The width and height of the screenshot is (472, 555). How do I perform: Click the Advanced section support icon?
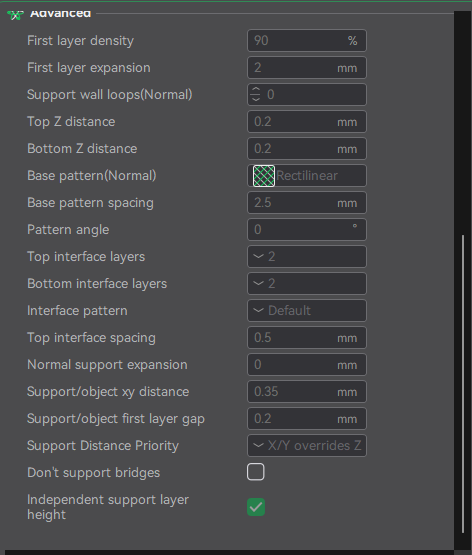15,15
